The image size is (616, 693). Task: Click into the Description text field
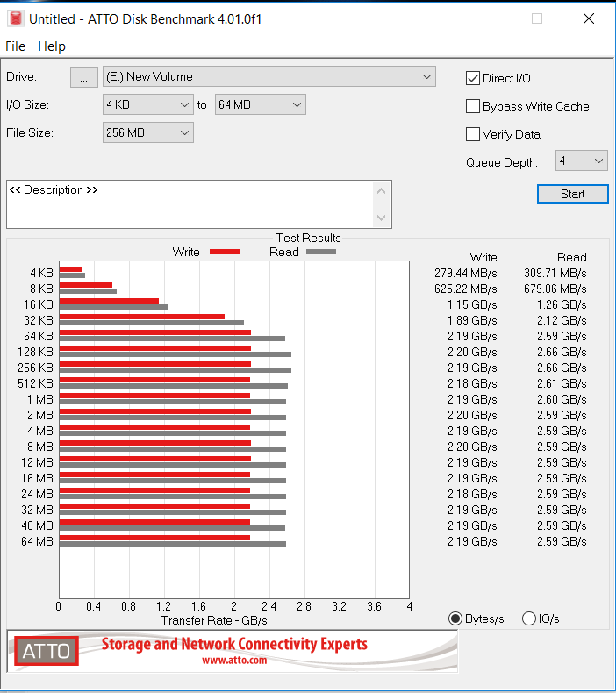click(189, 204)
